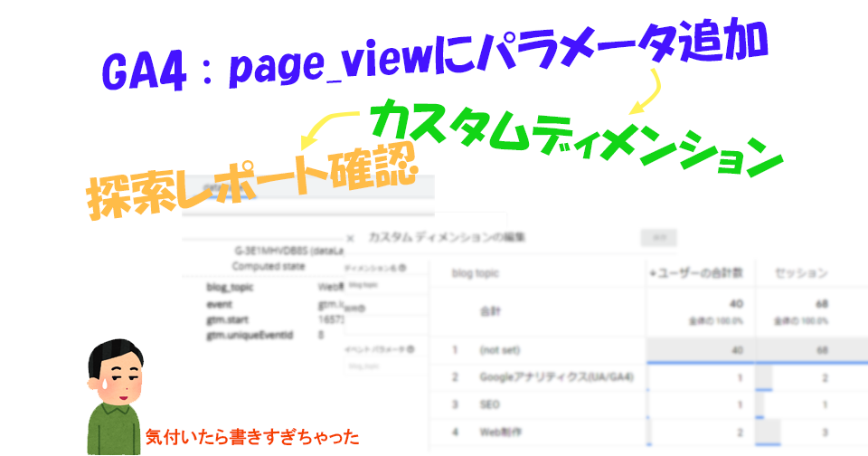Image resolution: width=868 pixels, height=456 pixels.
Task: Click the 合計 totals row label
Action: pos(490,311)
